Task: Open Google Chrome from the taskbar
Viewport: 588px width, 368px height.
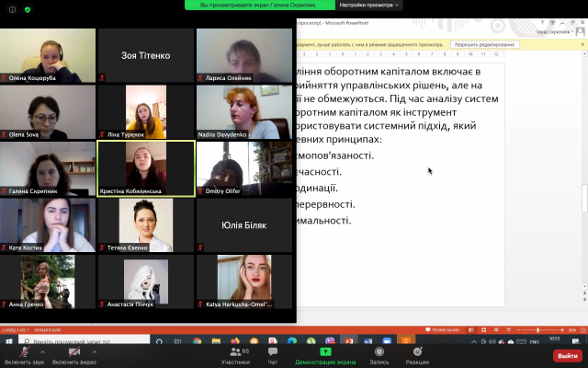Action: coord(197,341)
